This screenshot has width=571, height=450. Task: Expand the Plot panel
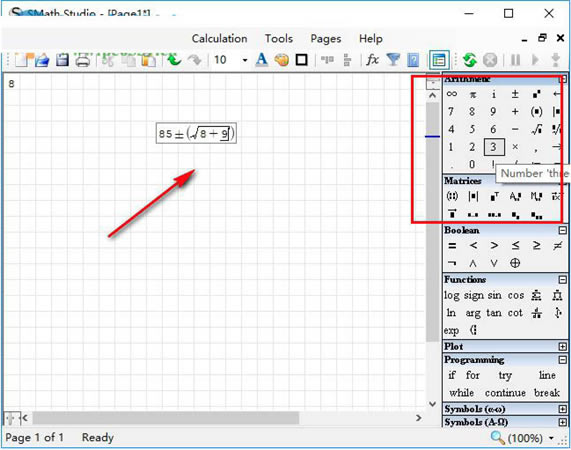pos(563,346)
